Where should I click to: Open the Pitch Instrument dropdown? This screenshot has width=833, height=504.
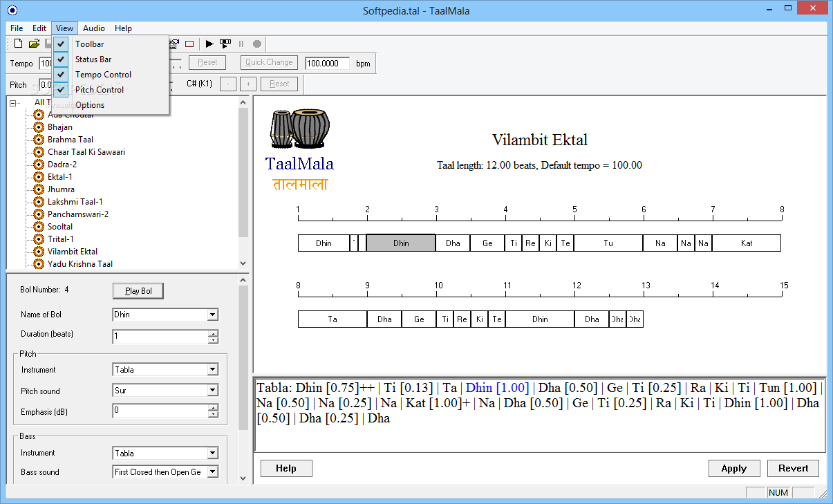(x=213, y=370)
